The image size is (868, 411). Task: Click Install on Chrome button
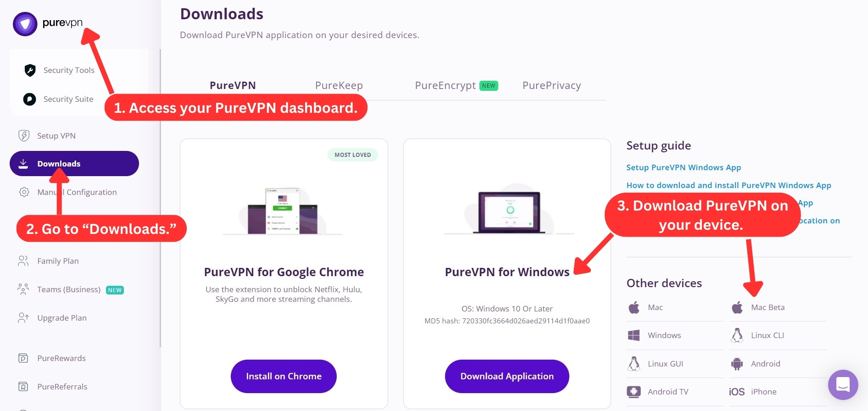coord(284,376)
